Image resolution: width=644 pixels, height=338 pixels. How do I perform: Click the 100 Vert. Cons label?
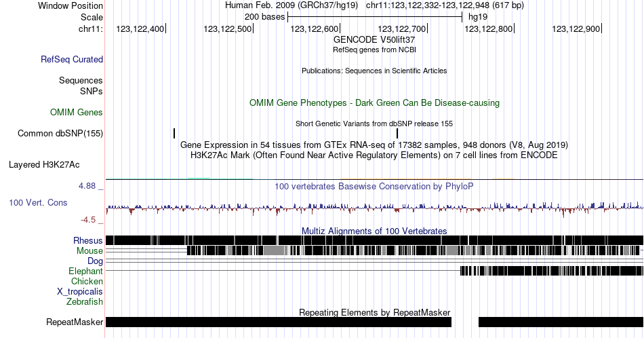(38, 203)
